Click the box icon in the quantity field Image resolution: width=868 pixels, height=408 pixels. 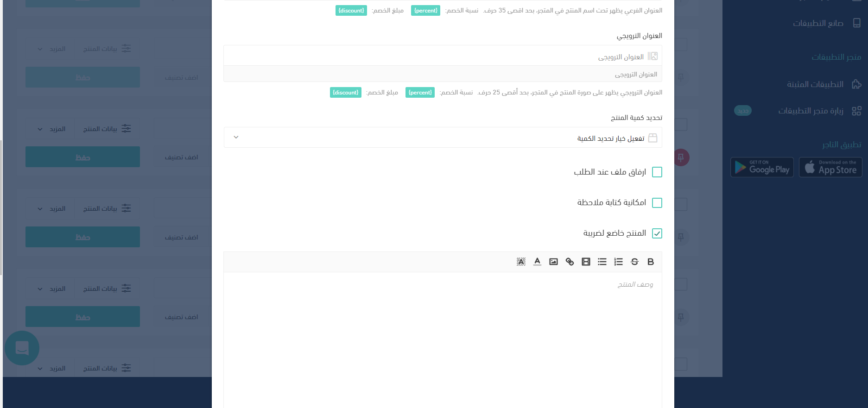pos(653,138)
